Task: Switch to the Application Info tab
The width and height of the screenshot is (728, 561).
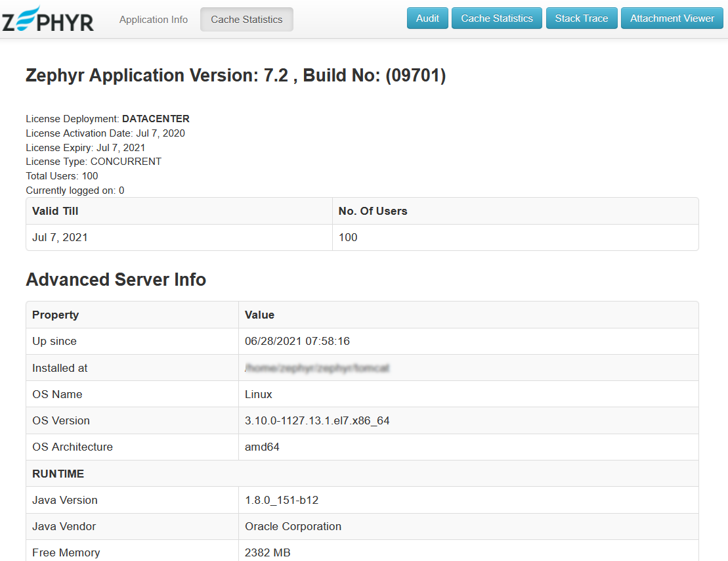Action: 154,20
